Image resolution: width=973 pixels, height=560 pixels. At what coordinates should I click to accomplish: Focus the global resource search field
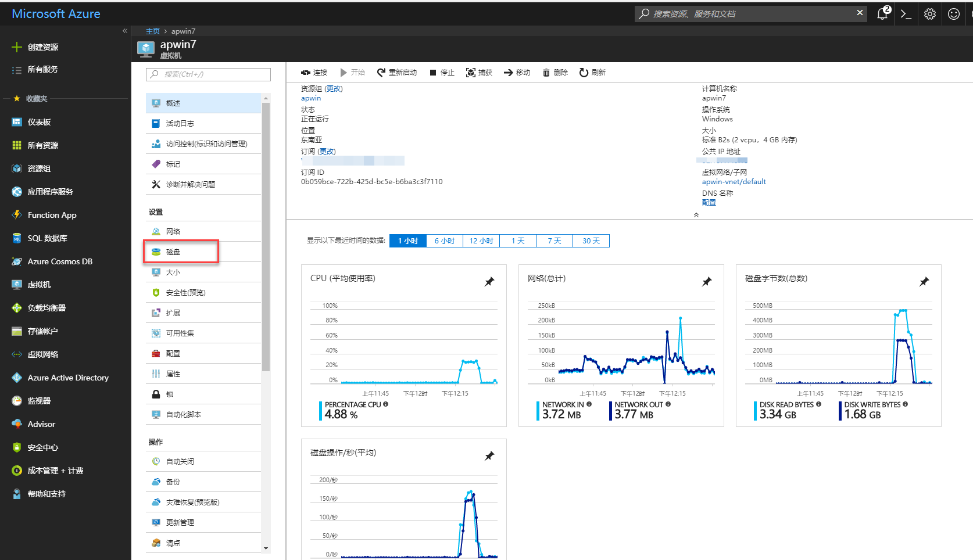pyautogui.click(x=751, y=13)
